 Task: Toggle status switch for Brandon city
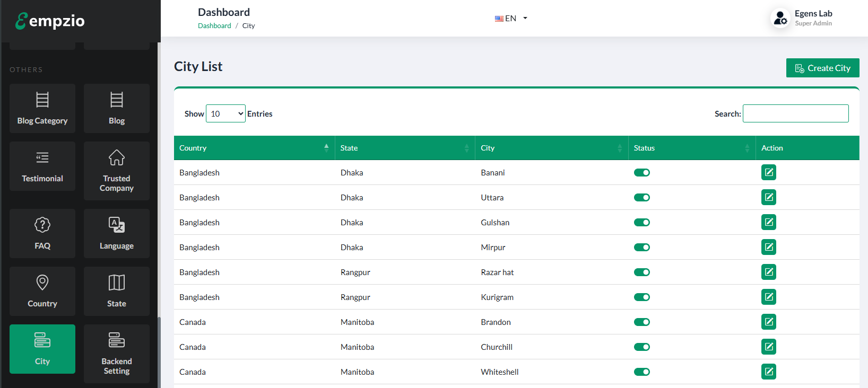click(x=641, y=322)
